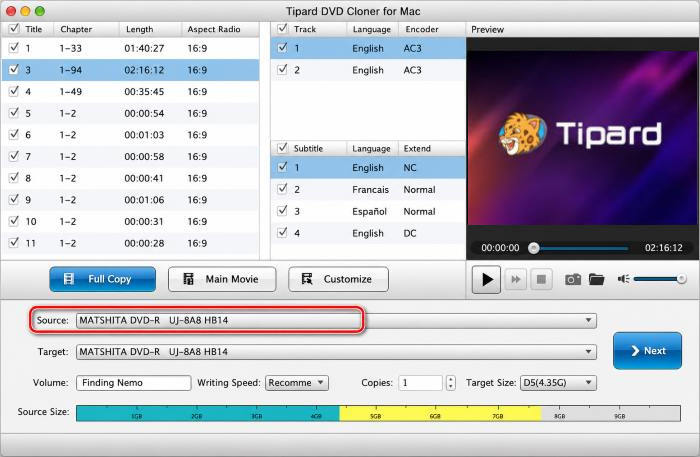700x457 pixels.
Task: Click the Copies number field
Action: [420, 383]
